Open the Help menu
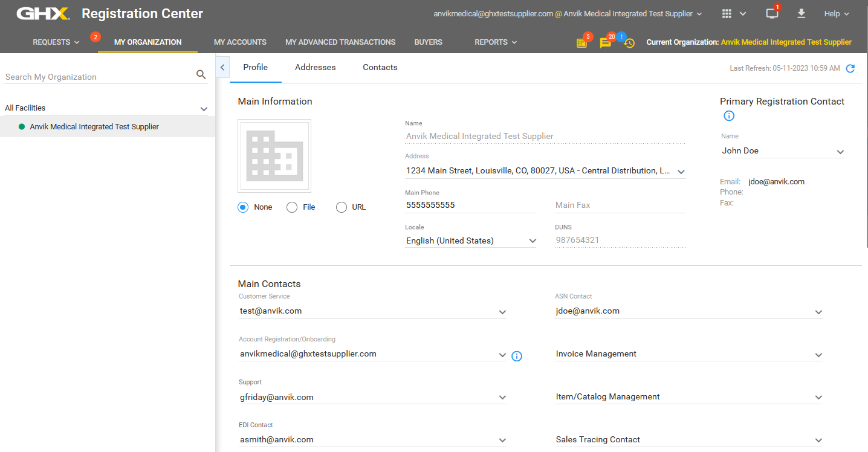Viewport: 868px width, 452px height. point(837,13)
